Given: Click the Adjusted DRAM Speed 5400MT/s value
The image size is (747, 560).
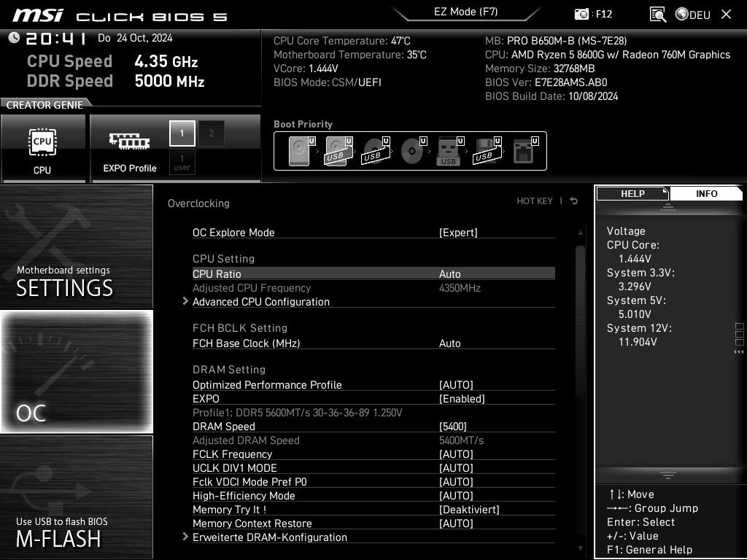Looking at the screenshot, I should tap(461, 440).
